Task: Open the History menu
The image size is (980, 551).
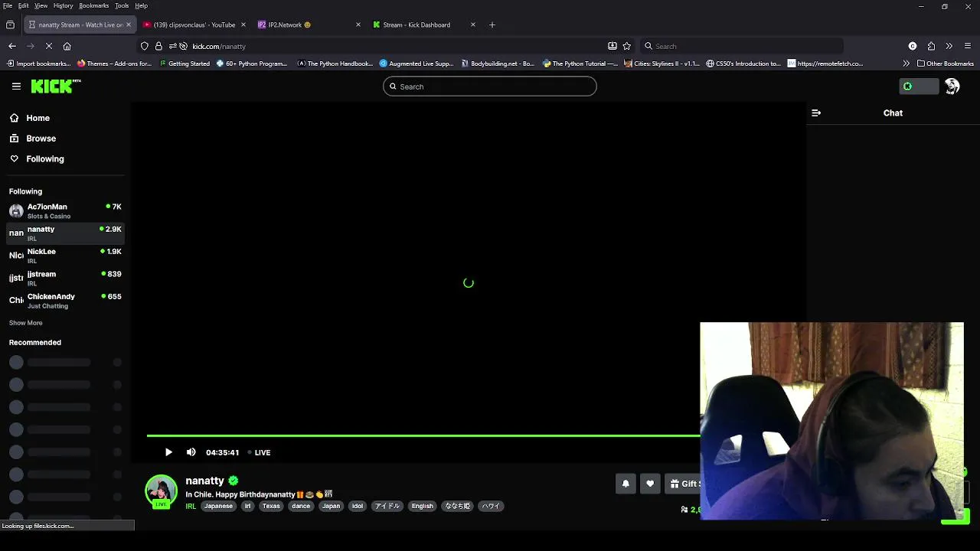Action: [64, 5]
